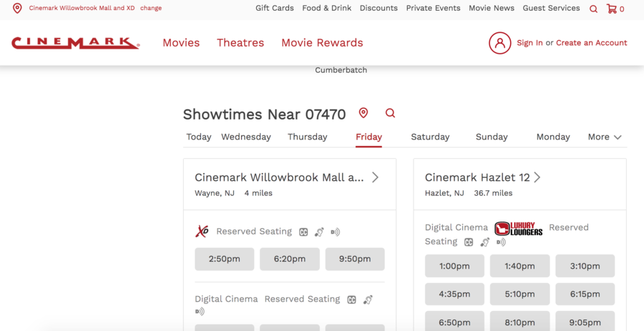
Task: Select the Friday tab
Action: (369, 137)
